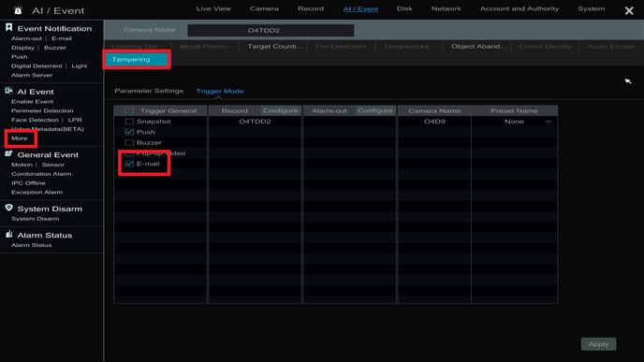This screenshot has width=644, height=362.
Task: Open the Motion event link
Action: (x=22, y=165)
